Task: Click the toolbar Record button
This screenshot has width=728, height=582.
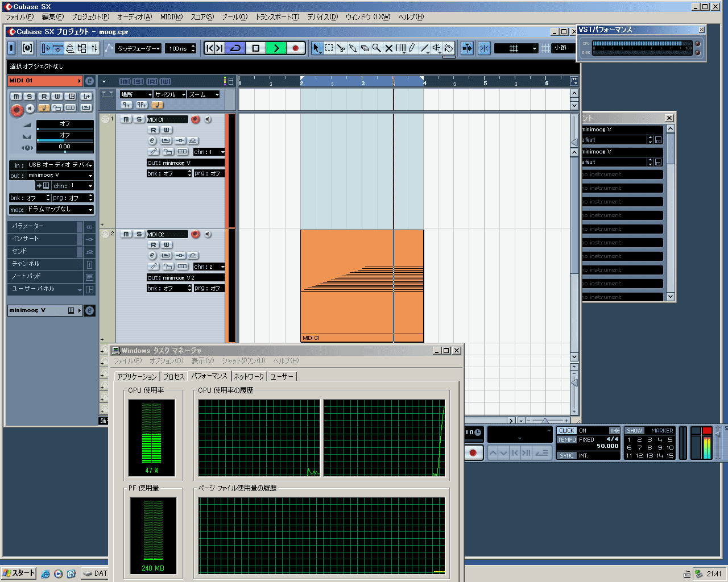Action: [296, 48]
